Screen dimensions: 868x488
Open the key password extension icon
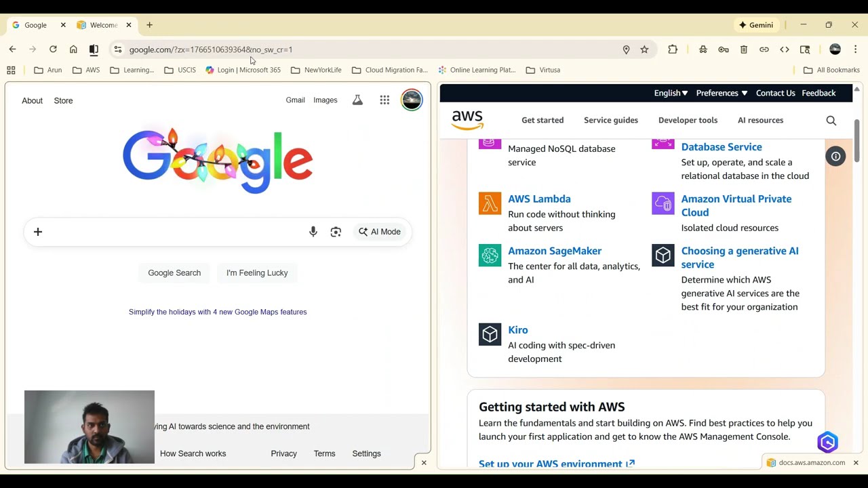click(x=724, y=49)
